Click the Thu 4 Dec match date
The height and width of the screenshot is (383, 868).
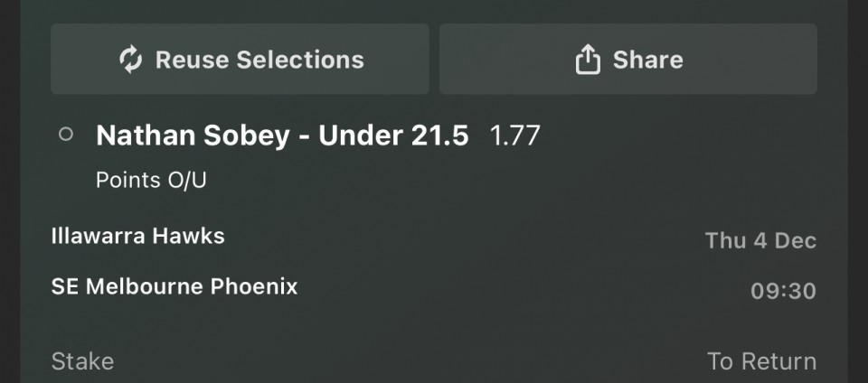pyautogui.click(x=760, y=240)
